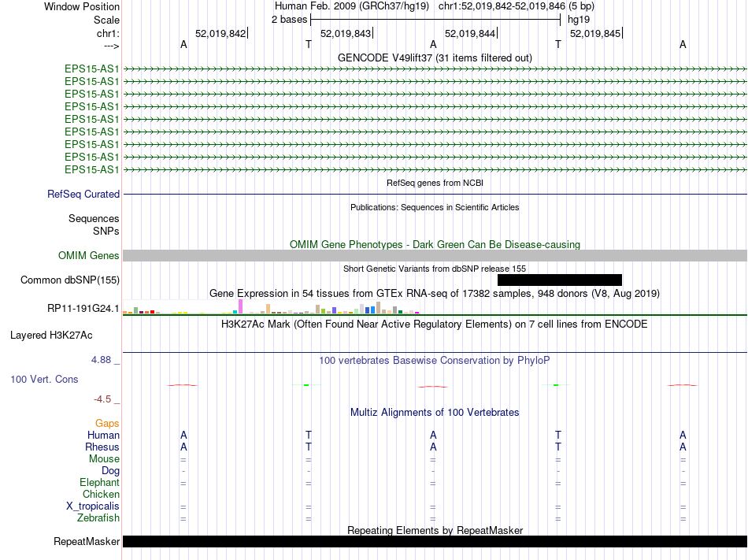Click the Rhesus alignment row label
748x560 pixels.
click(x=102, y=447)
